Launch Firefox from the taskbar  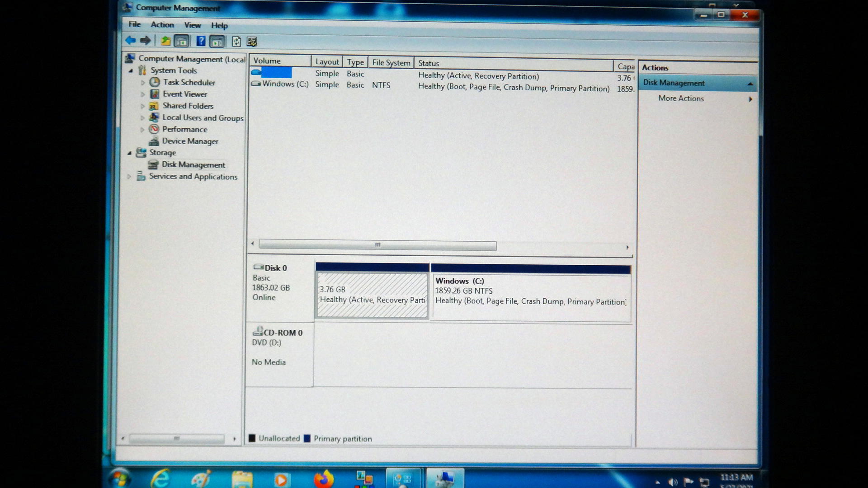pos(324,479)
